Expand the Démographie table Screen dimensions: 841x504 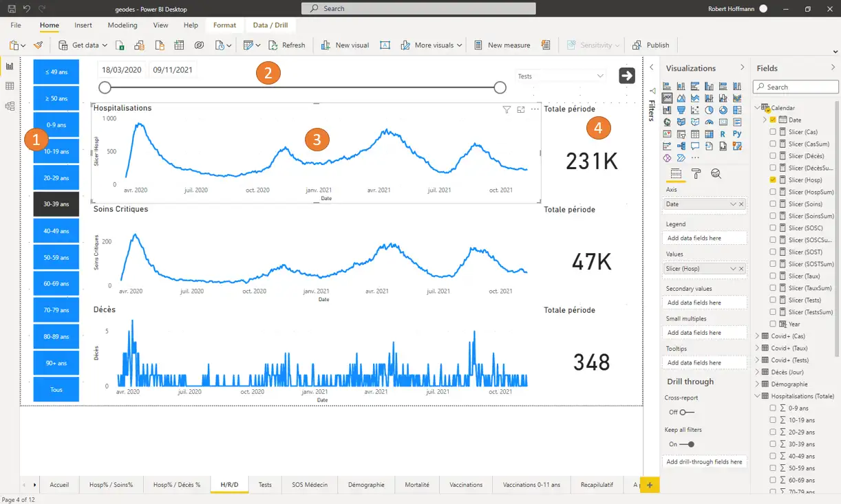[x=758, y=384]
